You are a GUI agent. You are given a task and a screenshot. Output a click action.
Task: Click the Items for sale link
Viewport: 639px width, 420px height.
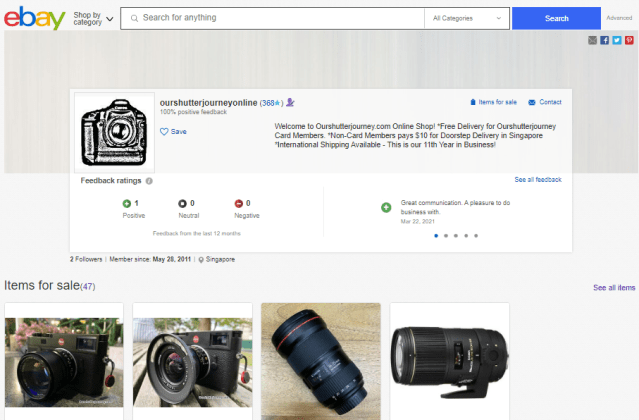493,102
